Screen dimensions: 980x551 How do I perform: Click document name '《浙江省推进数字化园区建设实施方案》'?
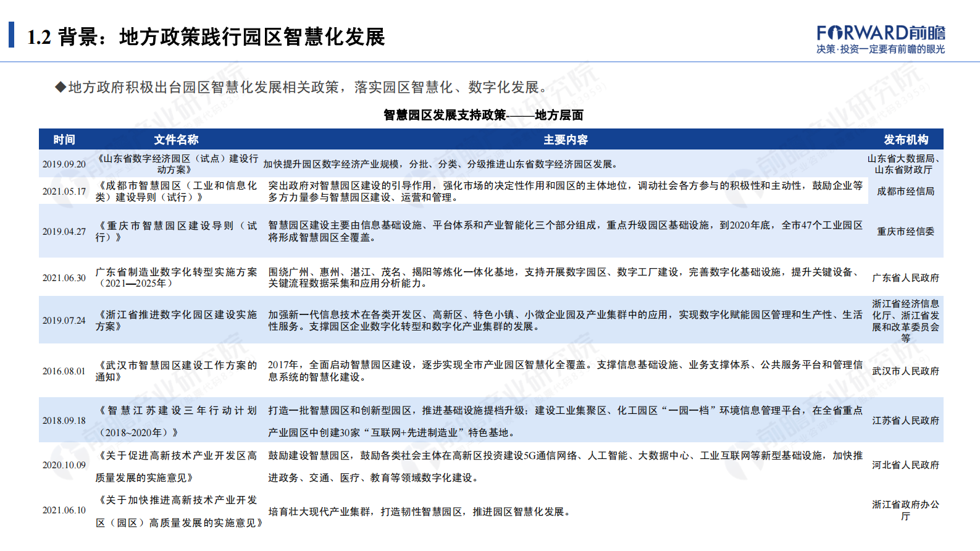pos(177,321)
